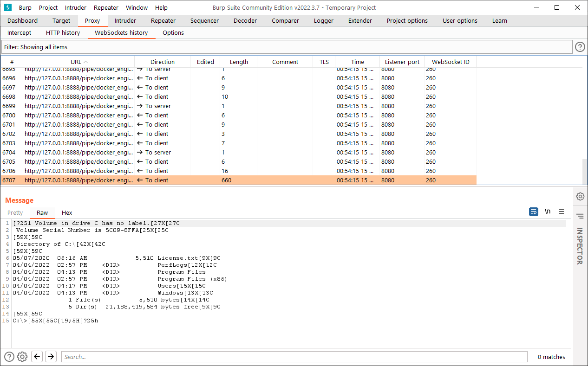
Task: Switch to the Comparer tab
Action: point(285,20)
